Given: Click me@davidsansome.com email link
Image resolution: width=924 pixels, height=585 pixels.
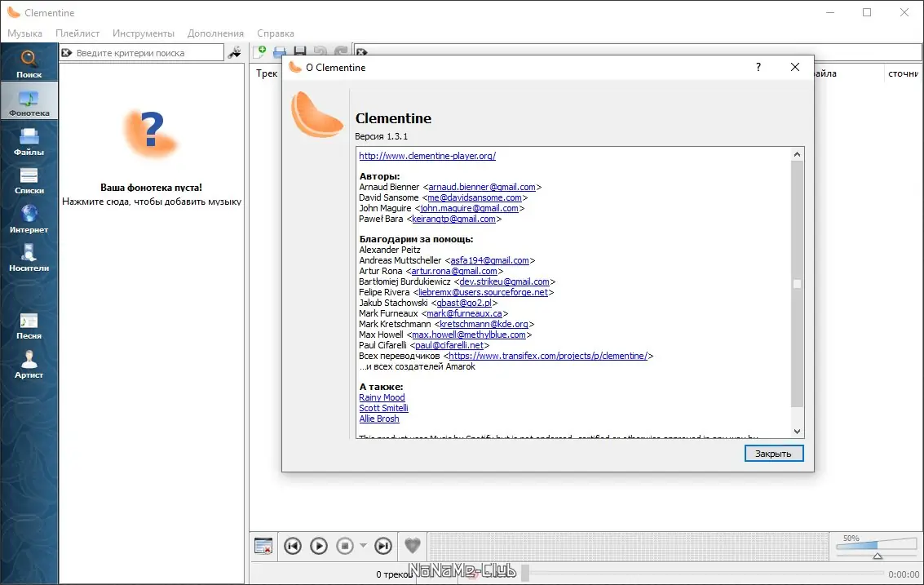Looking at the screenshot, I should (x=475, y=197).
